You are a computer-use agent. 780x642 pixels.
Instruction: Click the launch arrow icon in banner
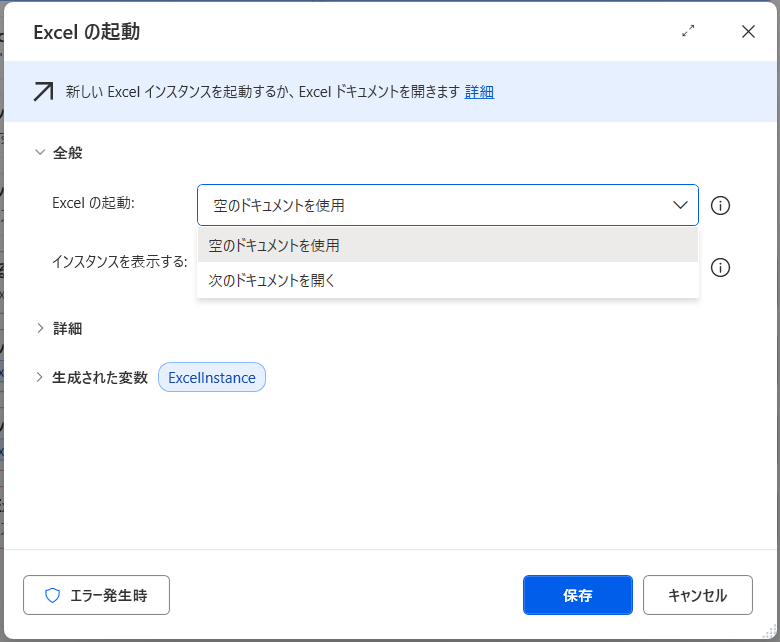(43, 92)
